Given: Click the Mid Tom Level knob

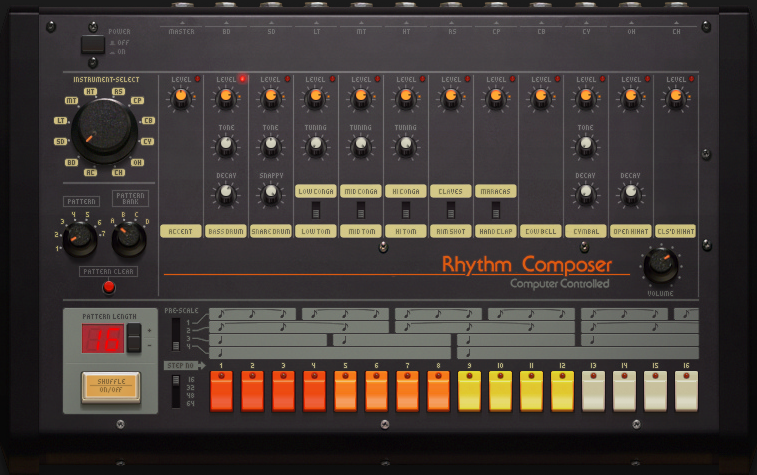Looking at the screenshot, I should (361, 98).
